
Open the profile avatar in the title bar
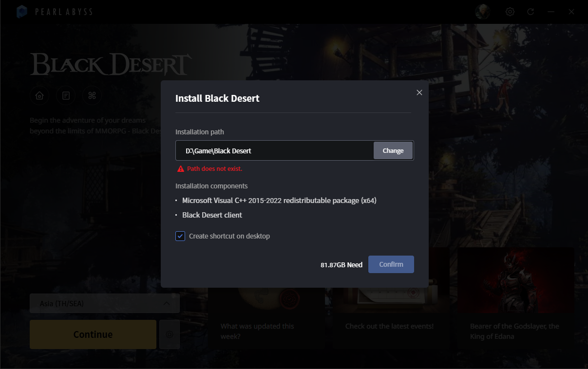482,12
